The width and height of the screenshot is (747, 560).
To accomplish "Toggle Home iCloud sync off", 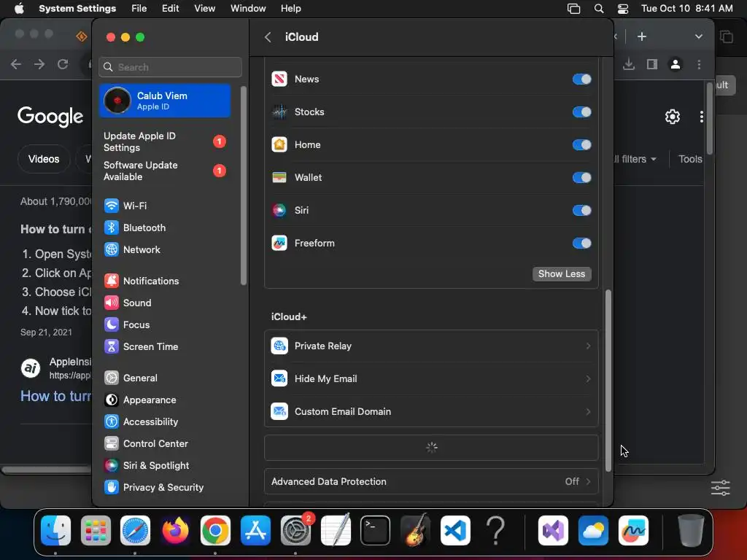I will tap(581, 145).
